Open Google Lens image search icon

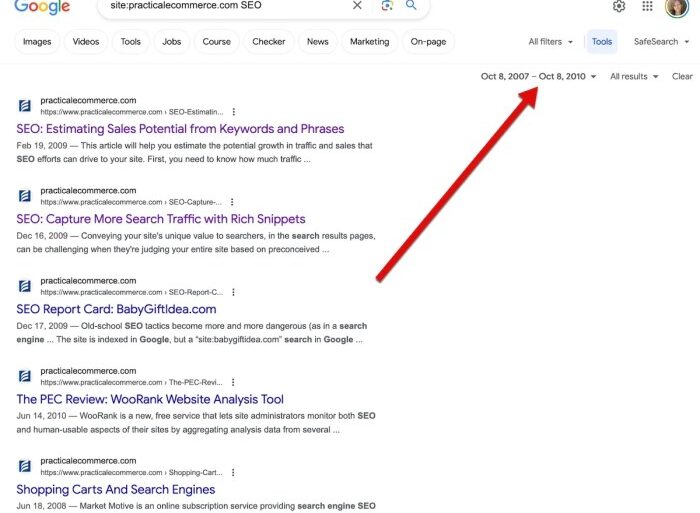(x=387, y=5)
